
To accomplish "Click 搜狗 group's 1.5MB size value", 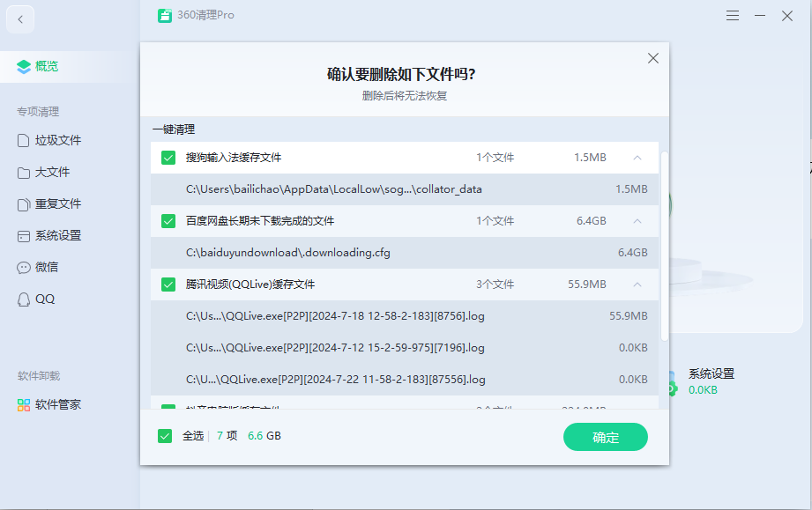I will coord(590,158).
